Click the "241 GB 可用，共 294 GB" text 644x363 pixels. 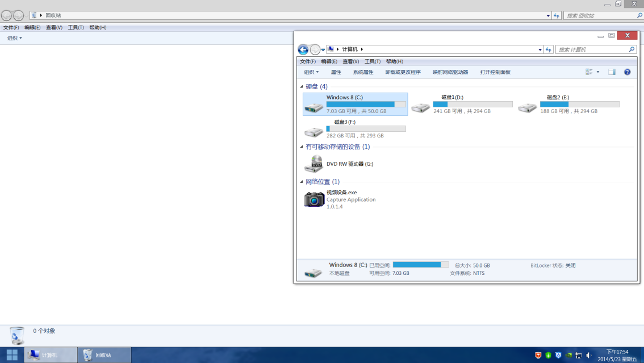tap(462, 111)
